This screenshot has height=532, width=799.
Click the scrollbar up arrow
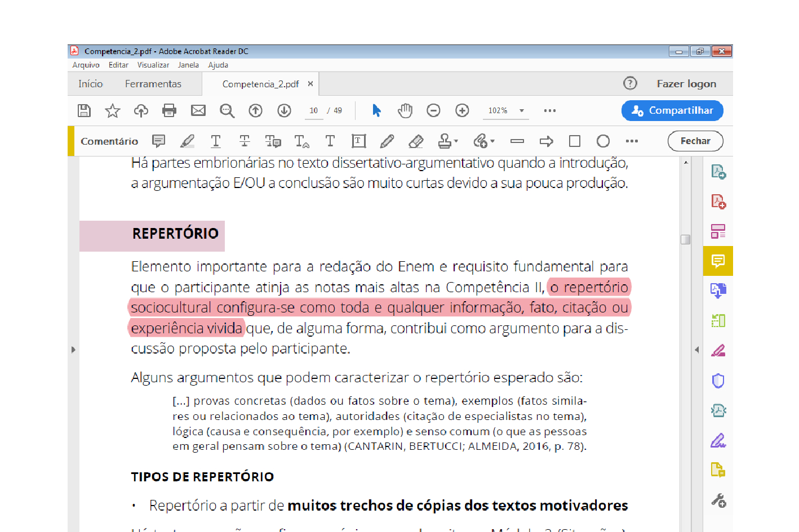[686, 162]
